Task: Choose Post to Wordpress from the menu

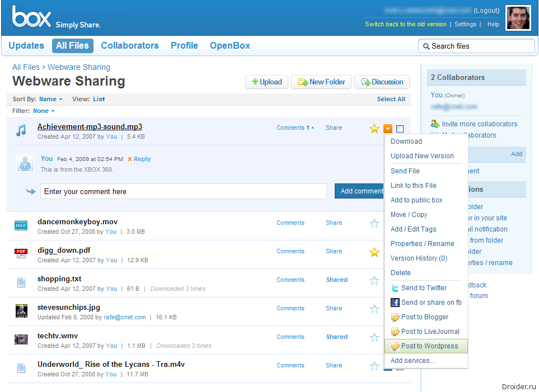Action: [x=429, y=346]
